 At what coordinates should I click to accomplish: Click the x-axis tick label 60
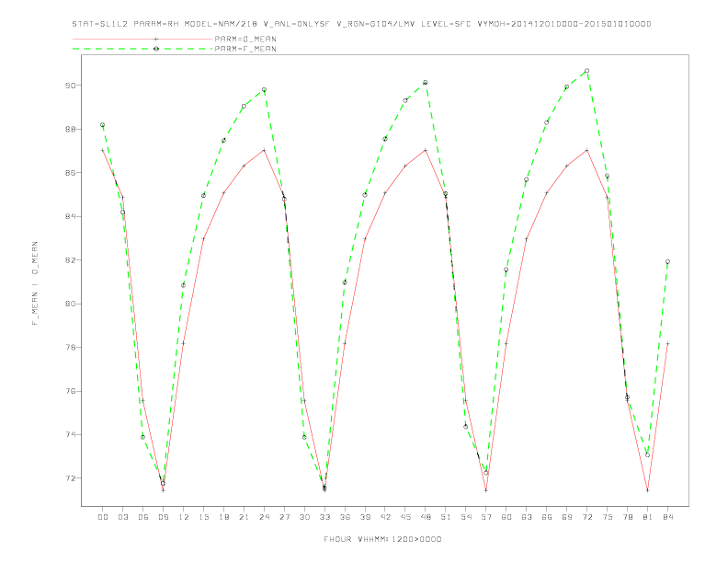(x=506, y=517)
